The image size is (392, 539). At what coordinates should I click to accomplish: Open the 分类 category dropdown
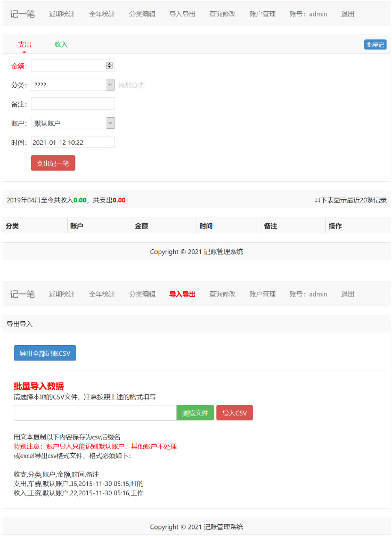coord(73,85)
